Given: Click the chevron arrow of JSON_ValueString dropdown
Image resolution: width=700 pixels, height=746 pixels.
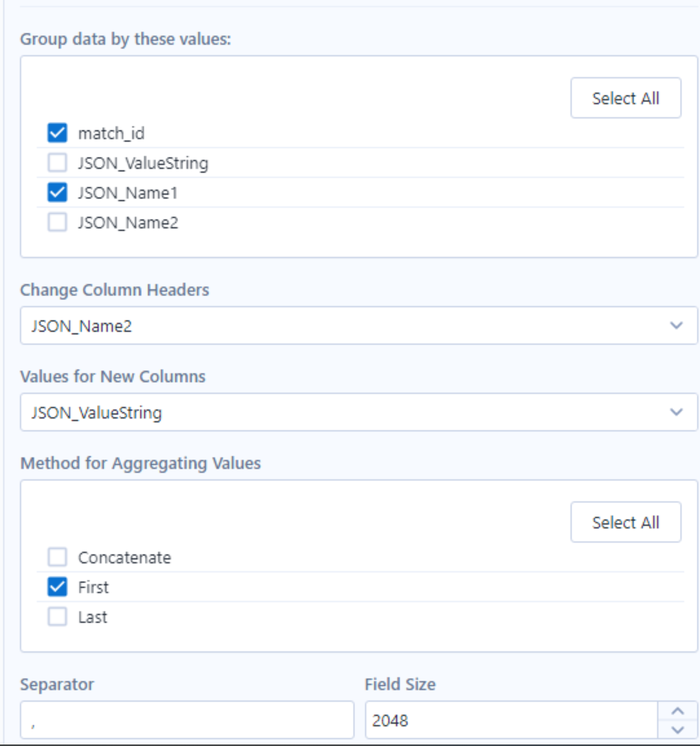Looking at the screenshot, I should pyautogui.click(x=676, y=412).
